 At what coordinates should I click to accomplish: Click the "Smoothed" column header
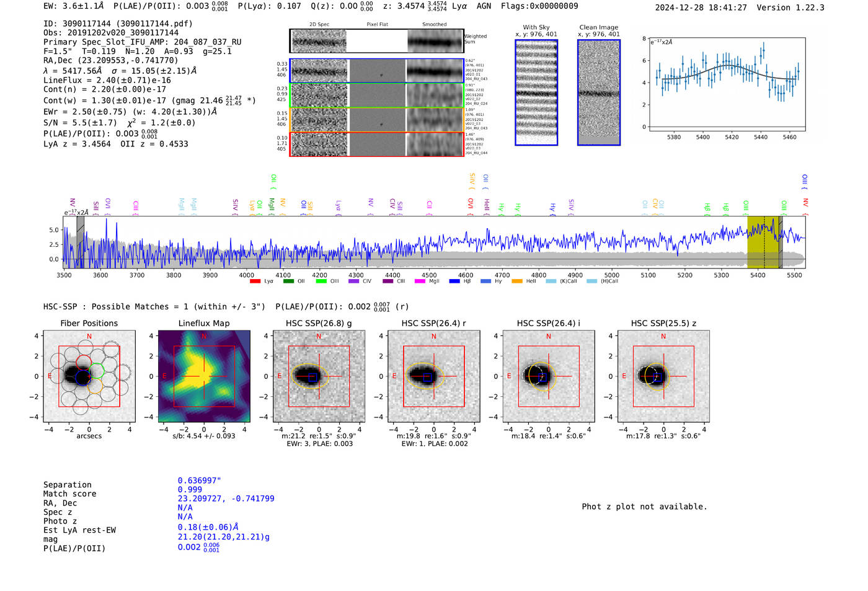pyautogui.click(x=434, y=25)
